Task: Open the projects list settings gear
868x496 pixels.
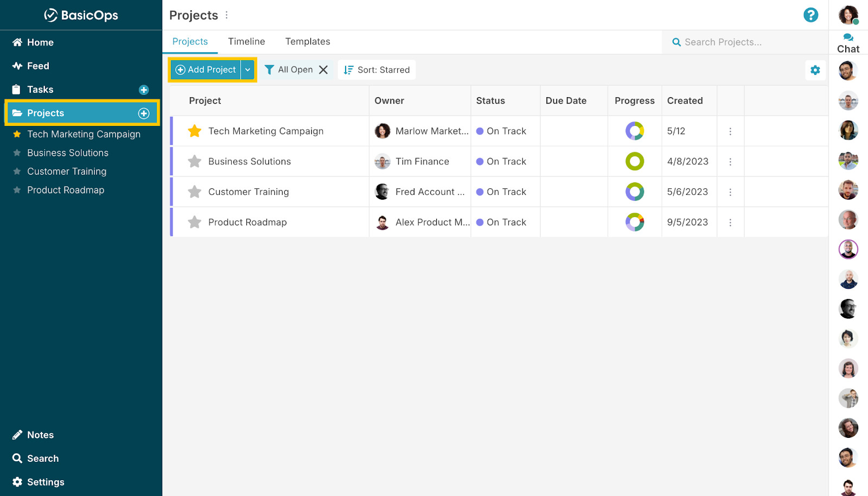Action: coord(815,69)
